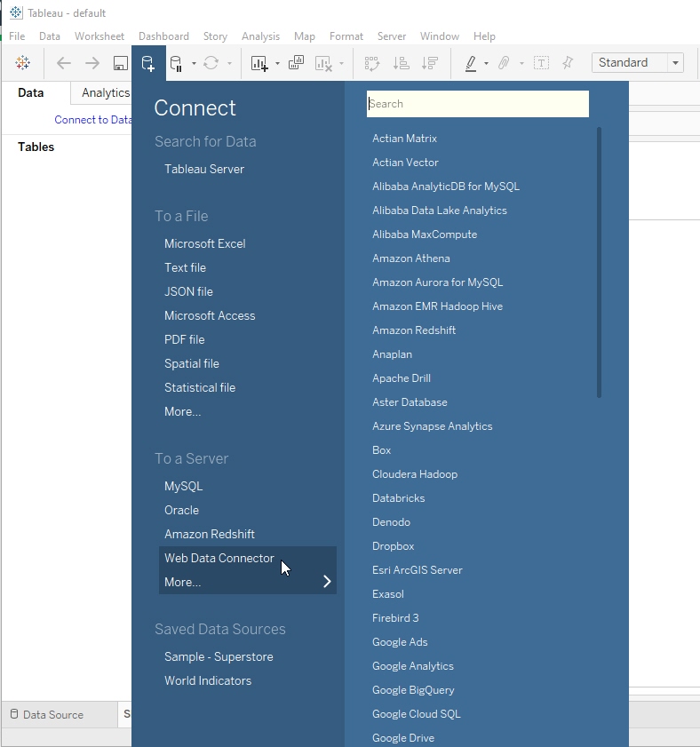Click the Fix axes pin icon
Viewport: 700px width, 747px height.
coord(568,63)
